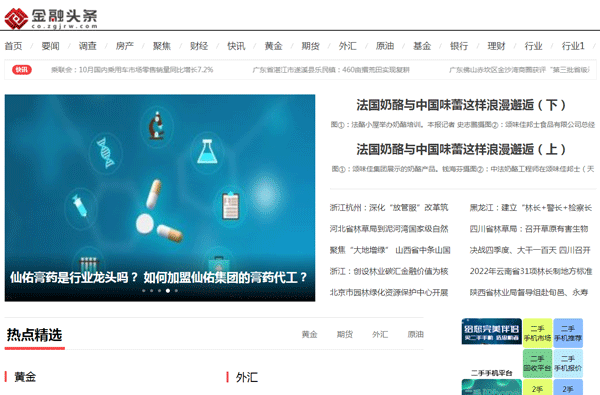Open the 二手手机市场 yellow tile
The image size is (600, 395).
pyautogui.click(x=537, y=333)
